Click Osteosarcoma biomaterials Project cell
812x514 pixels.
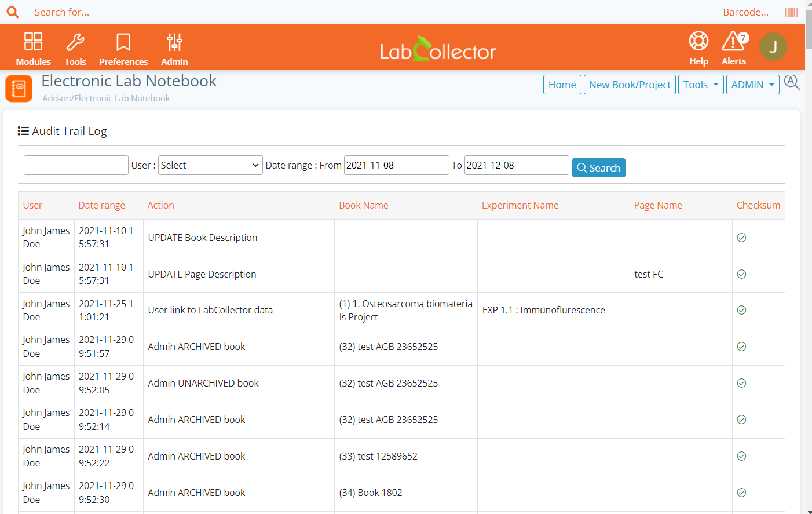pyautogui.click(x=406, y=311)
